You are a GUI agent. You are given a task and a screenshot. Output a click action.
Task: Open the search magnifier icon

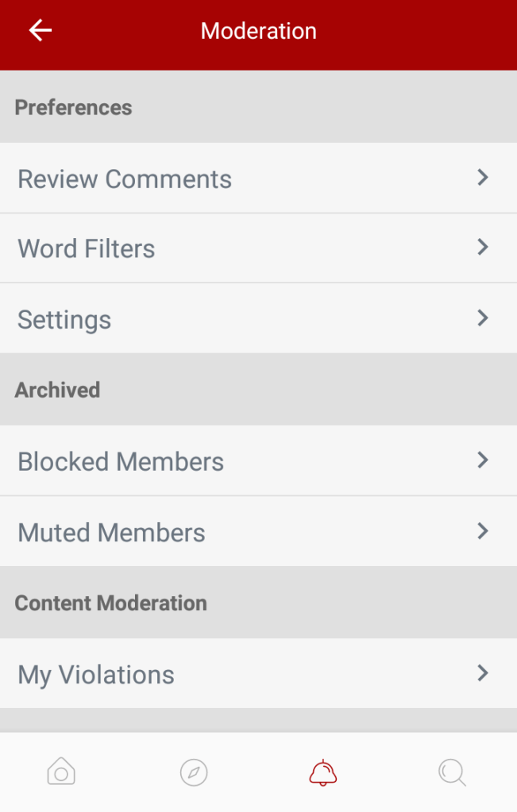click(x=452, y=772)
